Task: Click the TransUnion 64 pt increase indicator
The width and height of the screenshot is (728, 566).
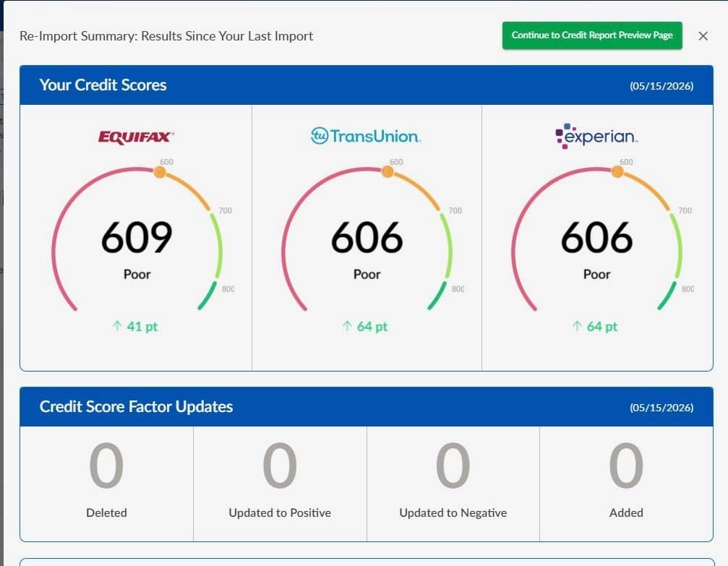Action: click(365, 327)
